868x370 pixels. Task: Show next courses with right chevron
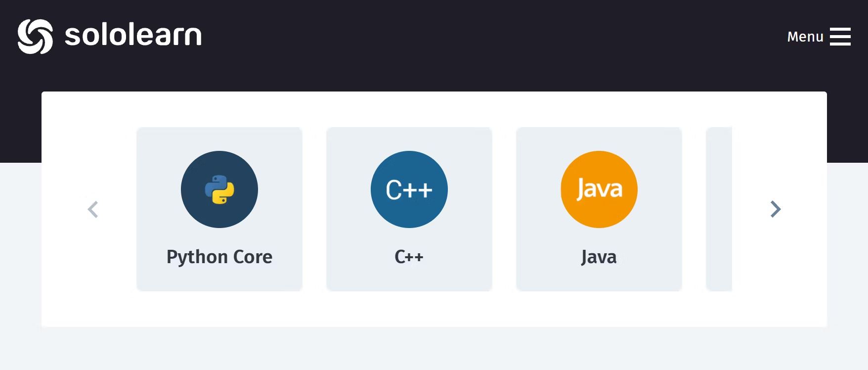coord(776,209)
